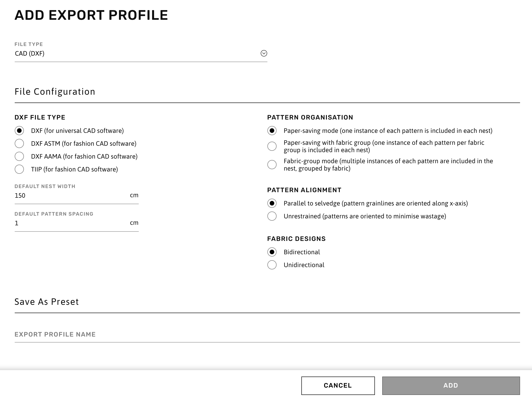This screenshot has width=532, height=400.
Task: Select Fabric-group mode pattern organisation
Action: [x=272, y=163]
